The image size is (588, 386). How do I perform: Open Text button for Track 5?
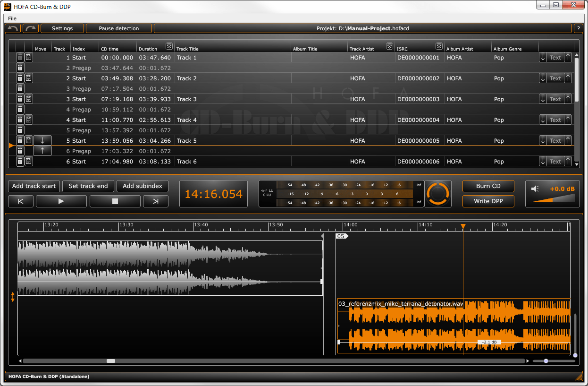coord(555,141)
